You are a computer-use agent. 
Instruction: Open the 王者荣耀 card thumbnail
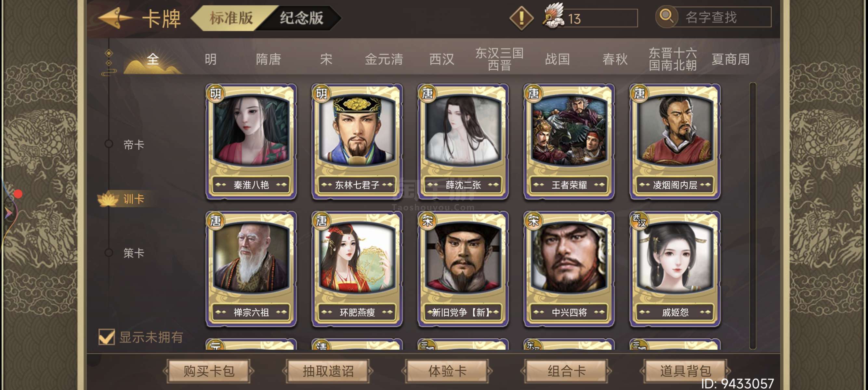569,141
